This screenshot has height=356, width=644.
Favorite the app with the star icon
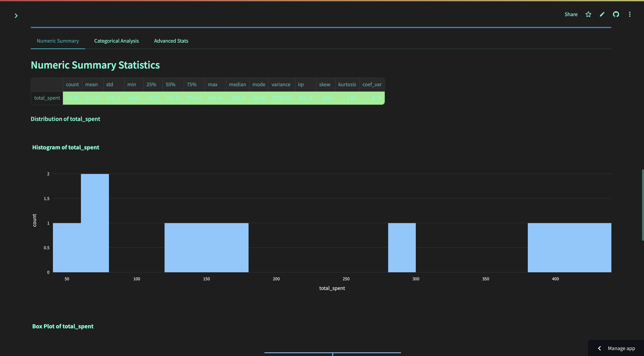588,14
